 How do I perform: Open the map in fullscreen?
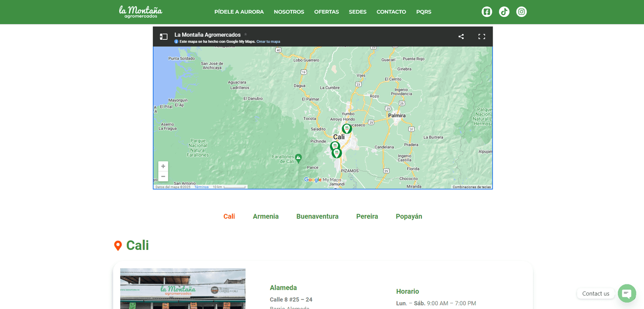pyautogui.click(x=481, y=37)
